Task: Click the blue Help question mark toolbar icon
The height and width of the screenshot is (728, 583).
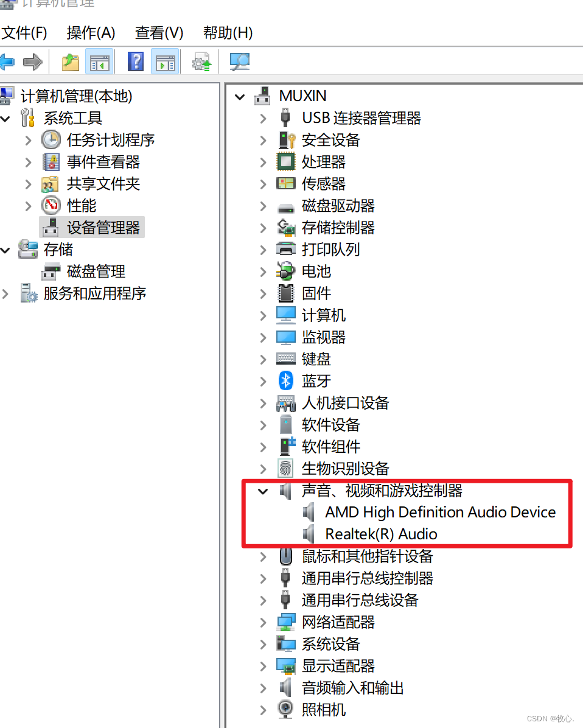Action: tap(136, 61)
